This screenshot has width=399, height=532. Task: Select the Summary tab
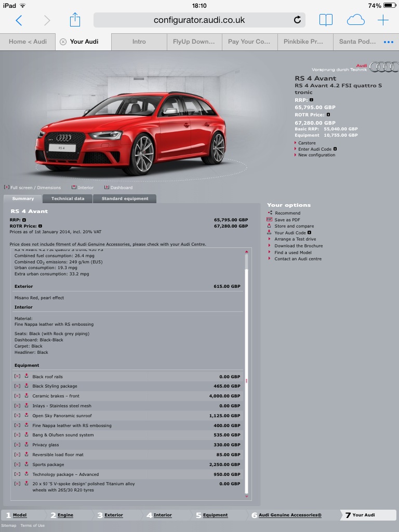pyautogui.click(x=23, y=198)
